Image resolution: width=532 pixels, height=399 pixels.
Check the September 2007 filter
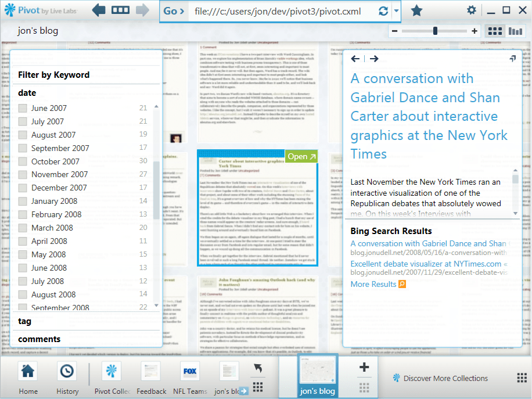coord(23,148)
